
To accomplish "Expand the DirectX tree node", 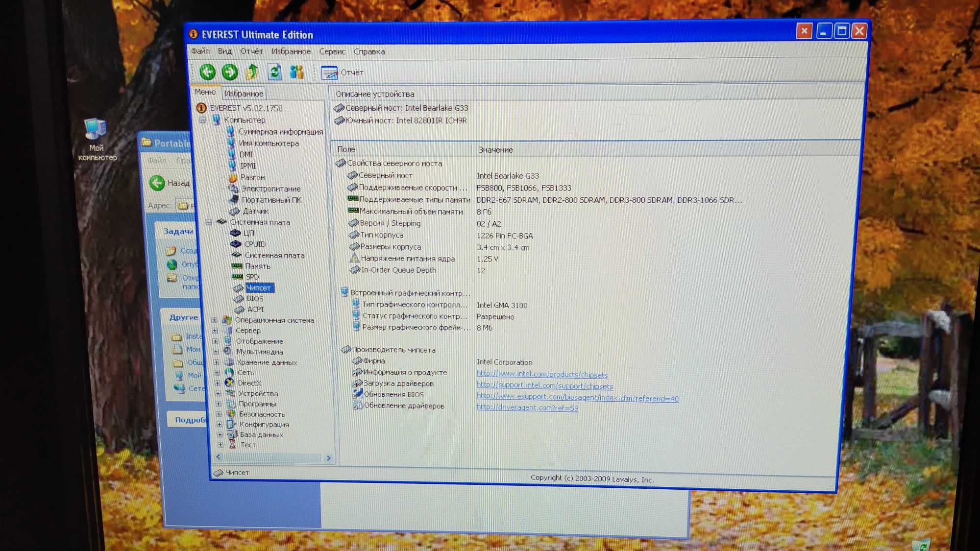I will [x=217, y=383].
